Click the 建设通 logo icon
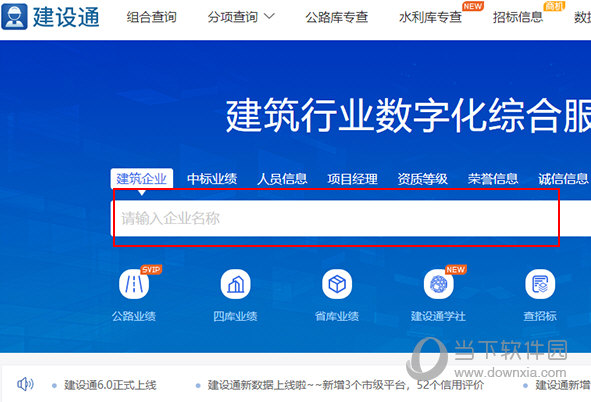This screenshot has height=402, width=591. click(14, 17)
